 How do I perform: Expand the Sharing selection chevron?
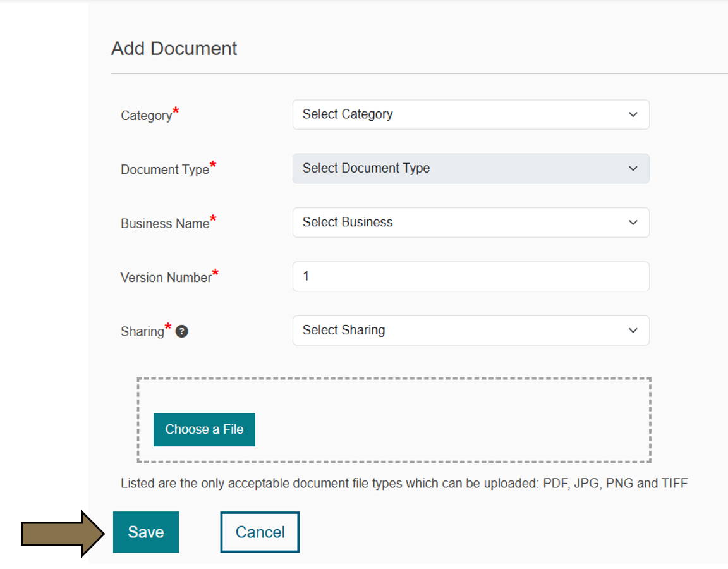click(x=633, y=330)
